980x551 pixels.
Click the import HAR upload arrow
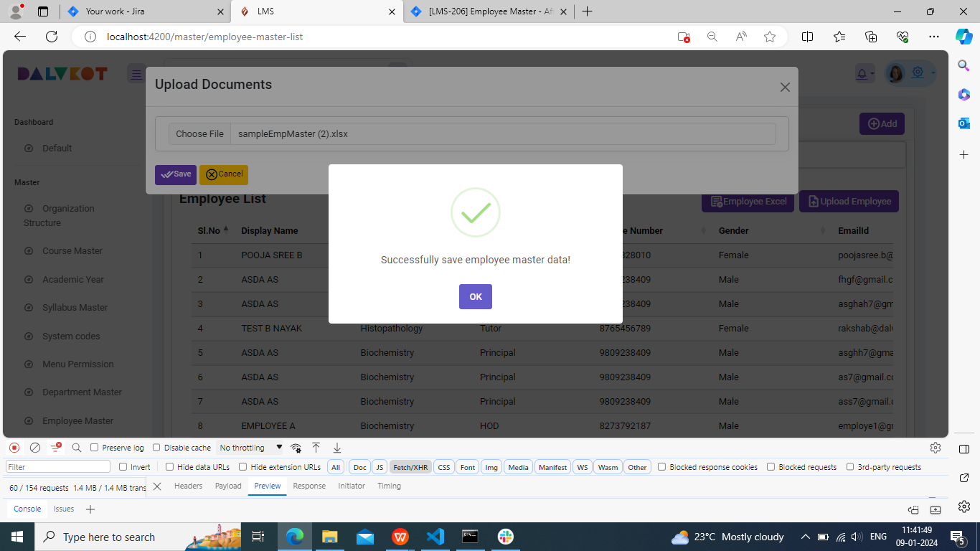(x=316, y=448)
